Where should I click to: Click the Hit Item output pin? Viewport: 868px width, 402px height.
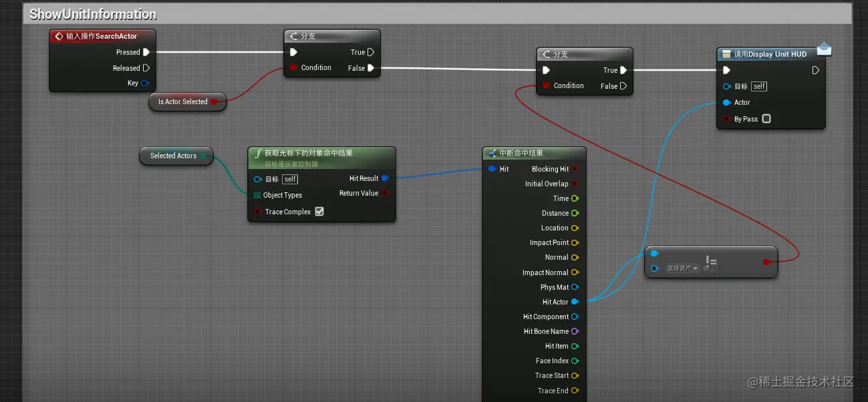[x=575, y=346]
